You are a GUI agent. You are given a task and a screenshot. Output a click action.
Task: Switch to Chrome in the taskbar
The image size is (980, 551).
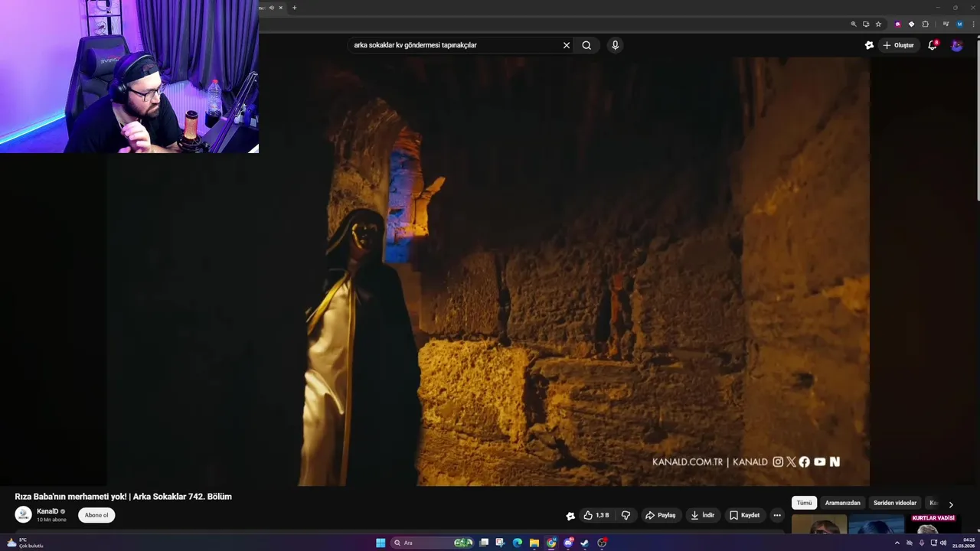point(551,543)
